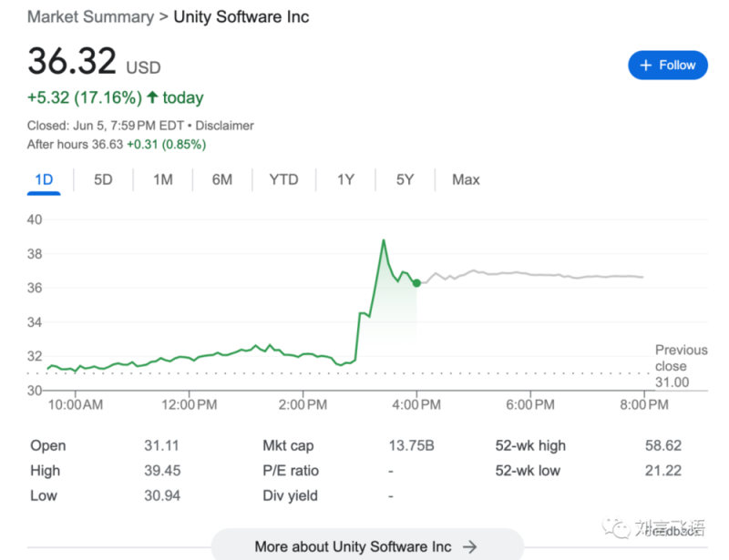Click the price spike peak on chart
This screenshot has height=560, width=729.
[384, 240]
